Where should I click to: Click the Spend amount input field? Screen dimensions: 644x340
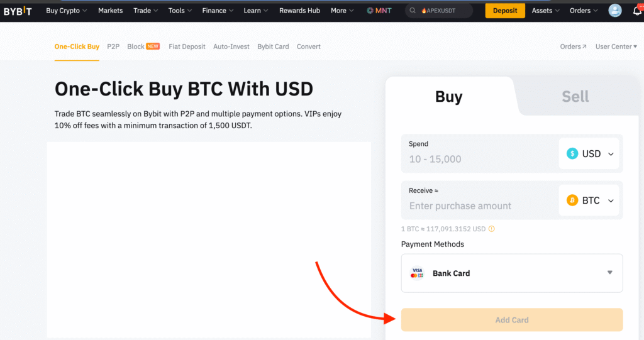[478, 160]
